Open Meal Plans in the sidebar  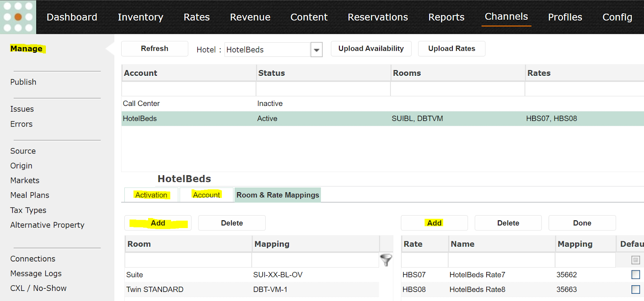click(x=30, y=195)
